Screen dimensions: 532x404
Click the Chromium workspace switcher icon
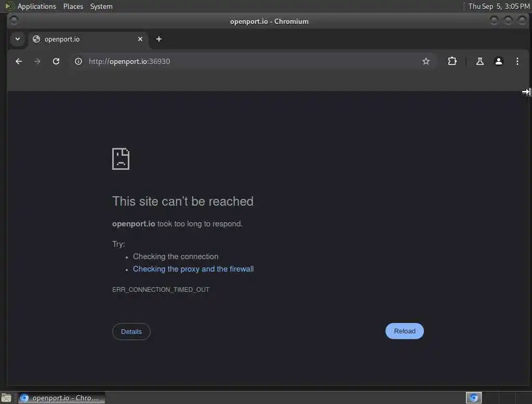click(474, 398)
